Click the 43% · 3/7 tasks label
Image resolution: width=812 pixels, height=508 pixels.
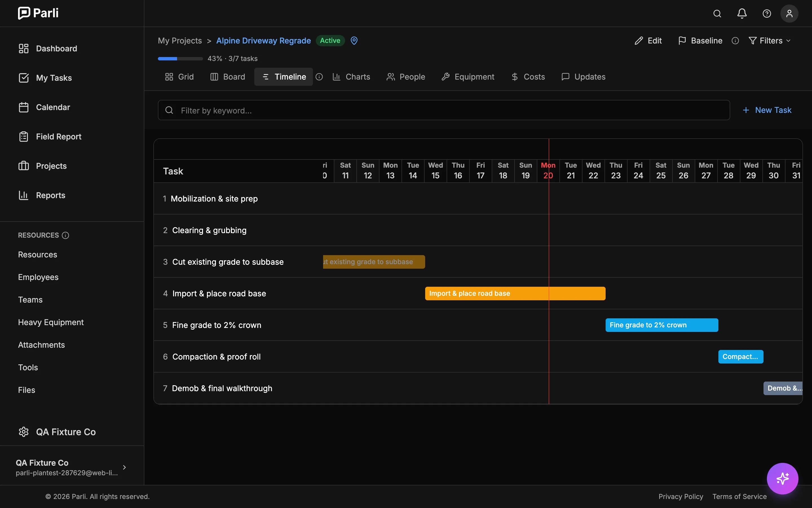pyautogui.click(x=233, y=59)
